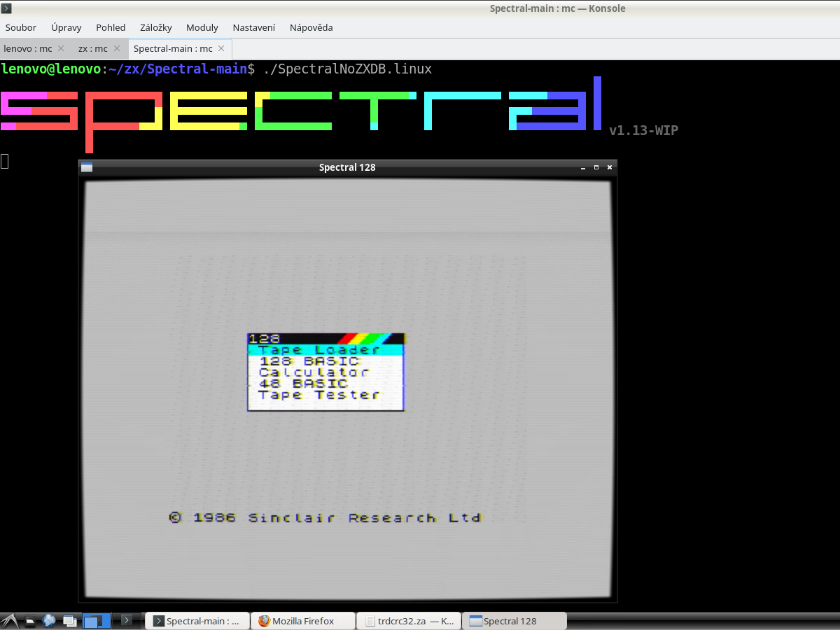Select Tape Loader in the 128 menu
This screenshot has width=840, height=630.
coord(326,350)
